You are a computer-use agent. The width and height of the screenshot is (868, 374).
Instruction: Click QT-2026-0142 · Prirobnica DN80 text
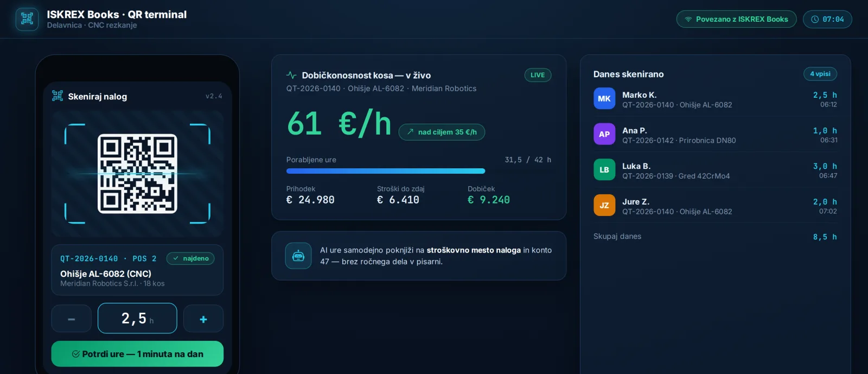point(679,140)
